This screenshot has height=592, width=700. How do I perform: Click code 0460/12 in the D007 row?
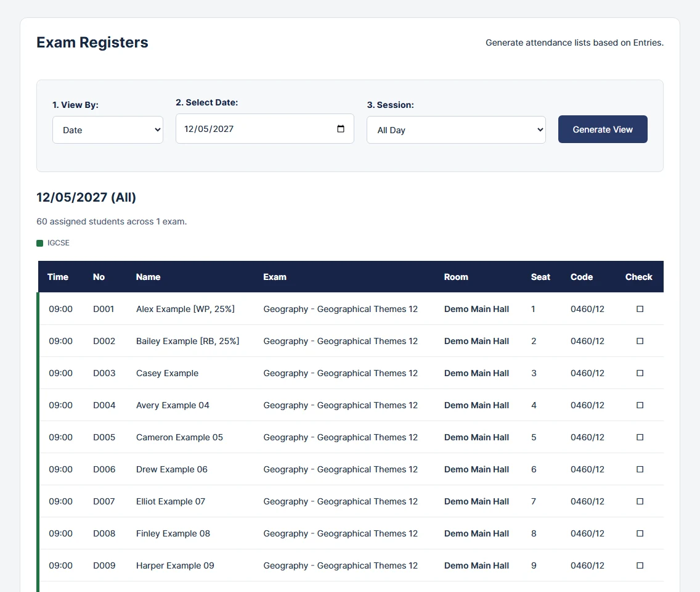point(587,501)
